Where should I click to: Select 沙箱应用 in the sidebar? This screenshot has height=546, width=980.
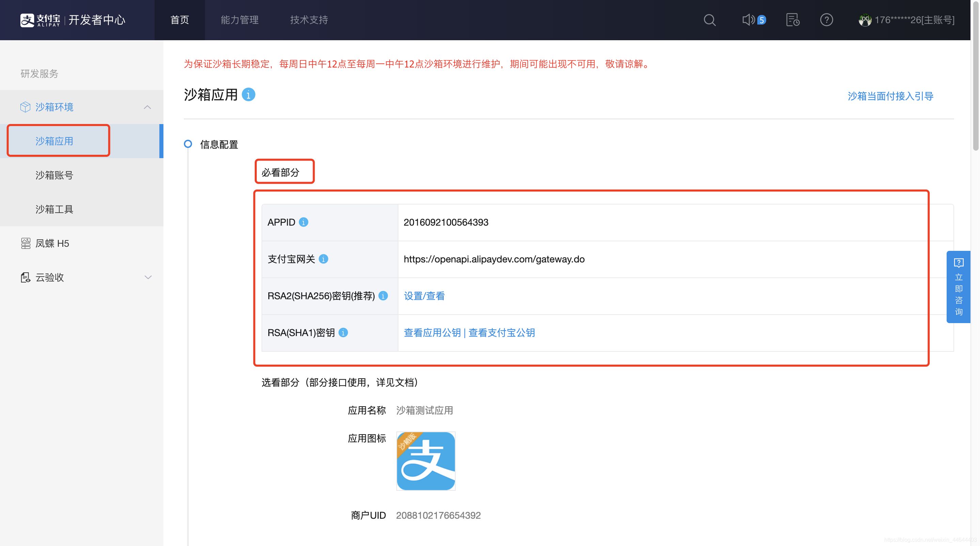coord(82,141)
